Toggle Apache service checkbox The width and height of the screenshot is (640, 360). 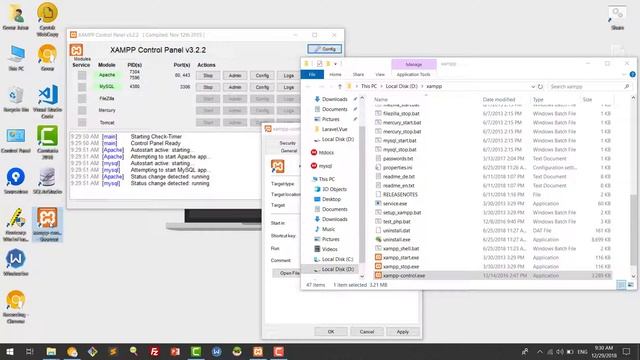click(x=82, y=76)
